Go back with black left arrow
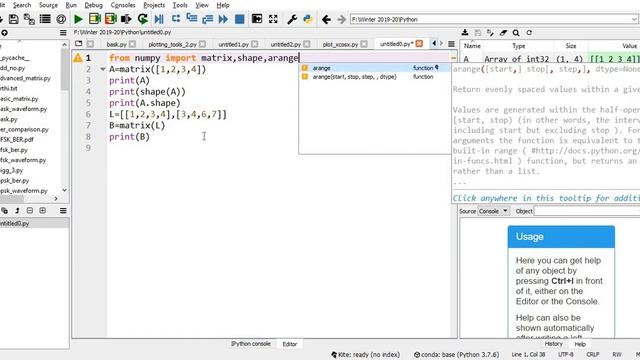 pyautogui.click(x=326, y=19)
